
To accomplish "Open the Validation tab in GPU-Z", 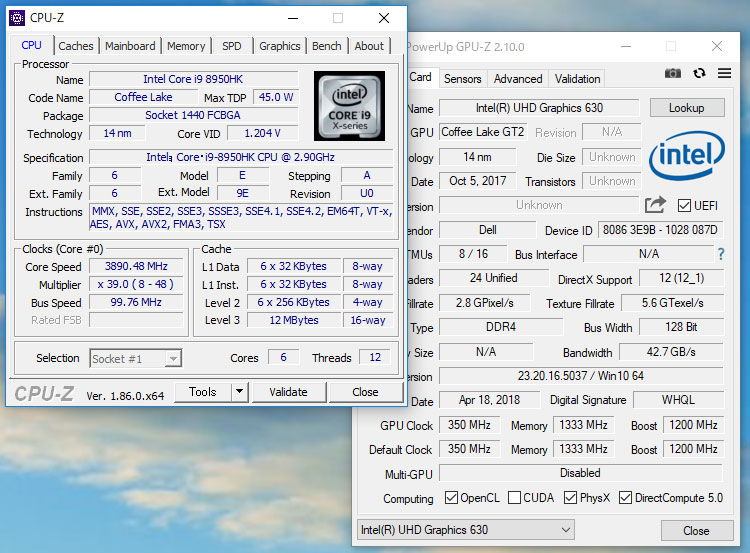I will tap(577, 79).
